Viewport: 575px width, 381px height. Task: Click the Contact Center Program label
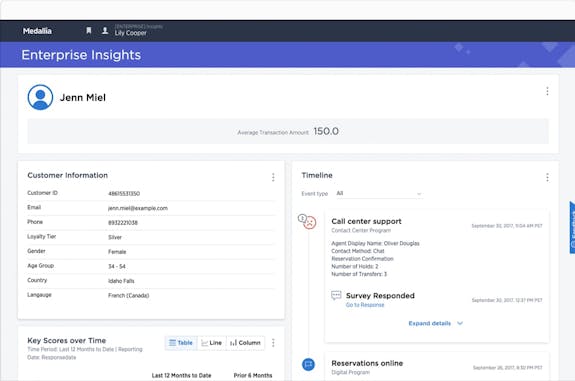[361, 230]
